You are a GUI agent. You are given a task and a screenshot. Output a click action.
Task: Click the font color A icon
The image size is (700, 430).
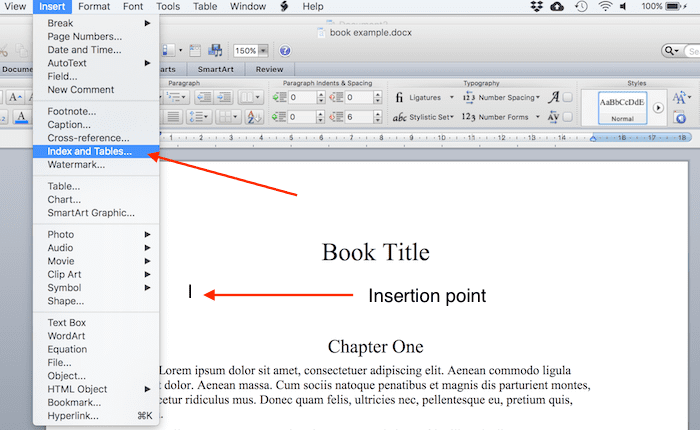(x=21, y=117)
